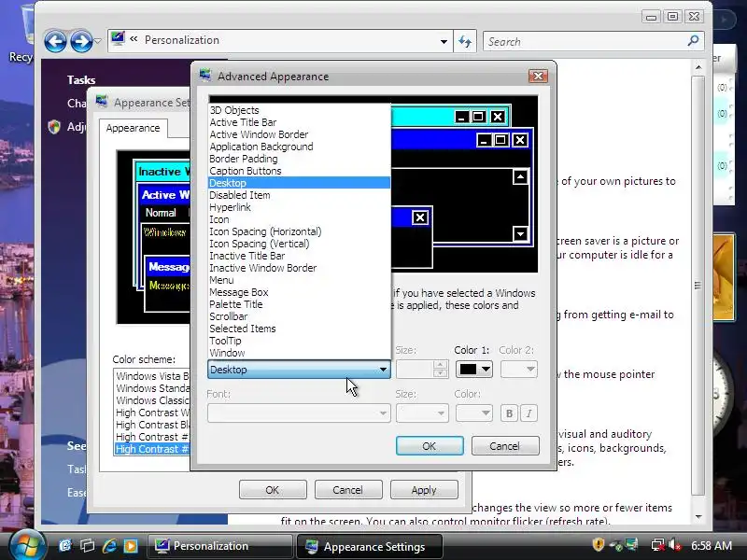
Task: Click the 6:58 AM taskbar clock
Action: coord(712,546)
